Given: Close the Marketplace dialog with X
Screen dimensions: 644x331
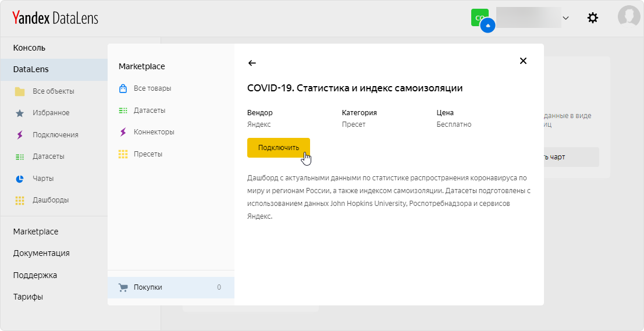Looking at the screenshot, I should pos(523,61).
